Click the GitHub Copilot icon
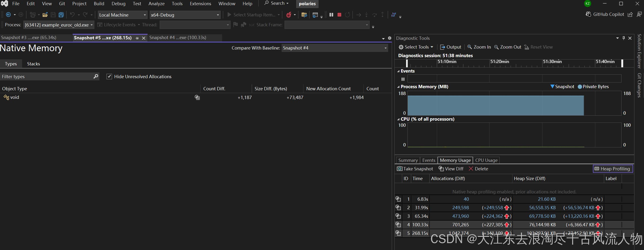Viewport: 644px width, 250px height. point(588,14)
